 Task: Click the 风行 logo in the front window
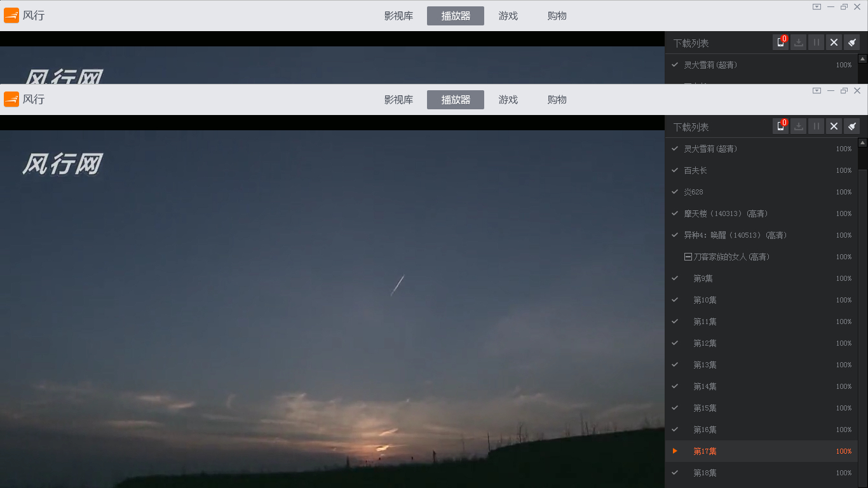pos(24,99)
